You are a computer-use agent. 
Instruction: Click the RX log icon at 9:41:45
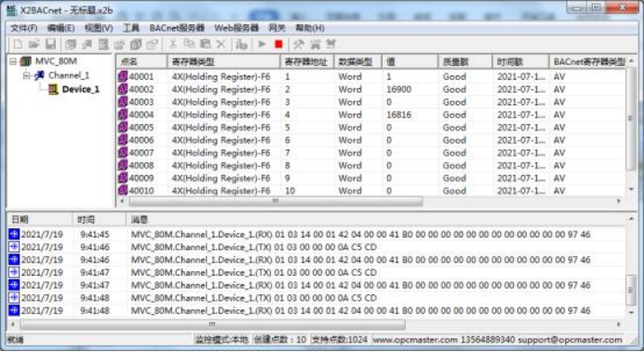(14, 234)
